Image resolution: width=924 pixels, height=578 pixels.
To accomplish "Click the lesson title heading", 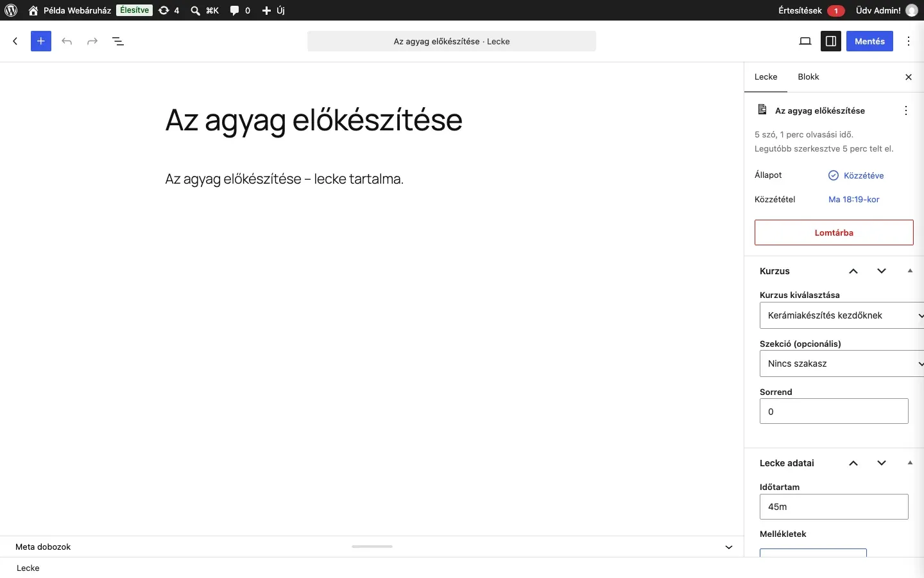I will pyautogui.click(x=314, y=120).
